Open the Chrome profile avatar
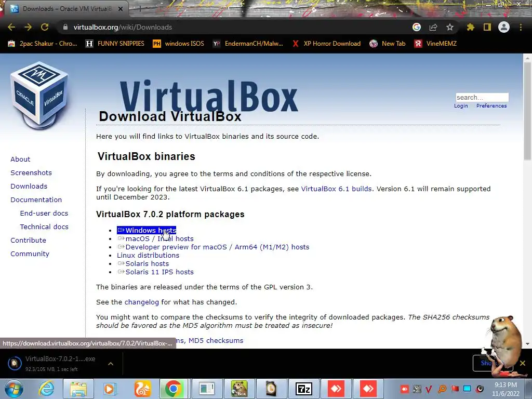532x399 pixels. point(504,27)
